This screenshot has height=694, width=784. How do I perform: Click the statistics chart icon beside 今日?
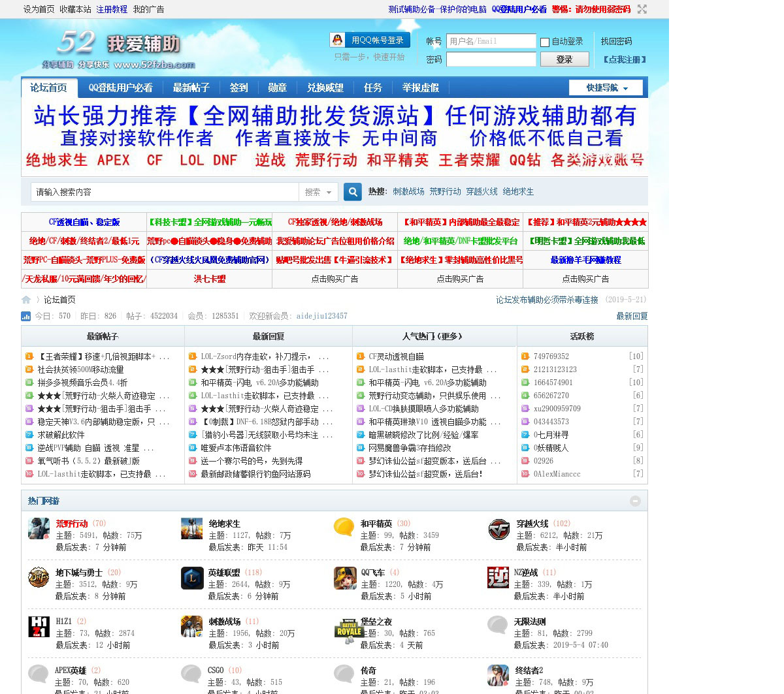point(26,316)
